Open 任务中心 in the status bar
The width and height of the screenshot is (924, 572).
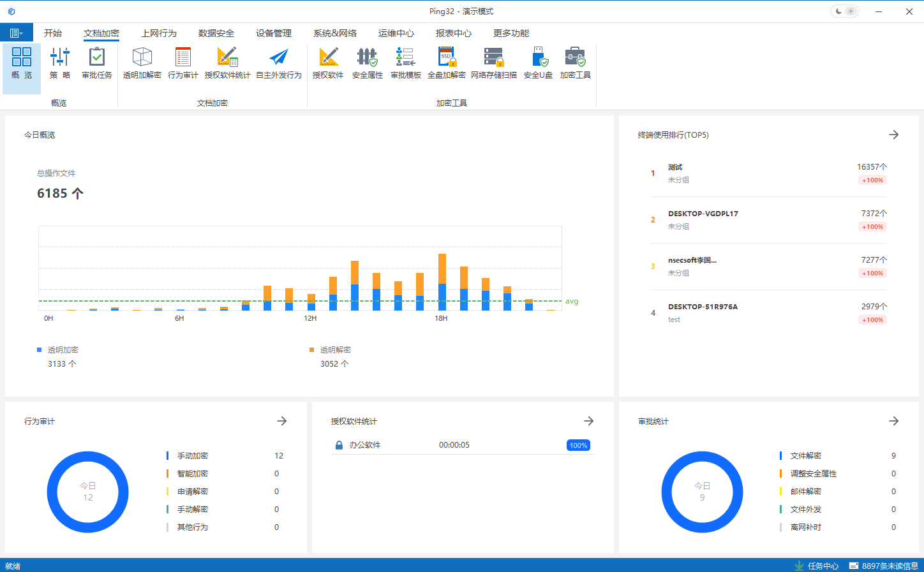click(817, 566)
